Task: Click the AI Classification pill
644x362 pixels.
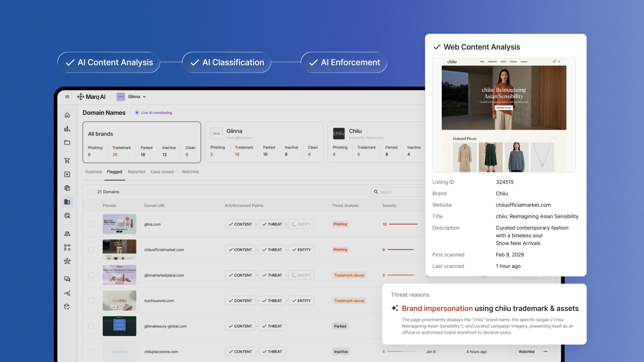Action: [x=227, y=62]
